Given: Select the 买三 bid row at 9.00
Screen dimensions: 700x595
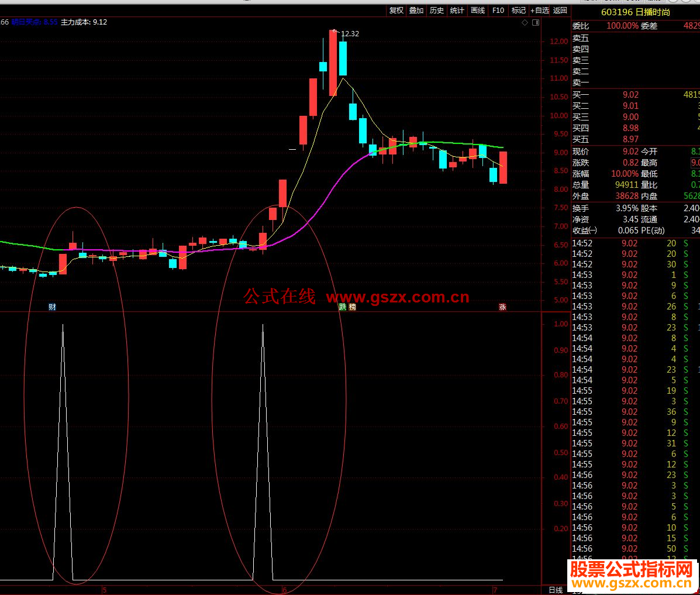Looking at the screenshot, I should point(636,117).
